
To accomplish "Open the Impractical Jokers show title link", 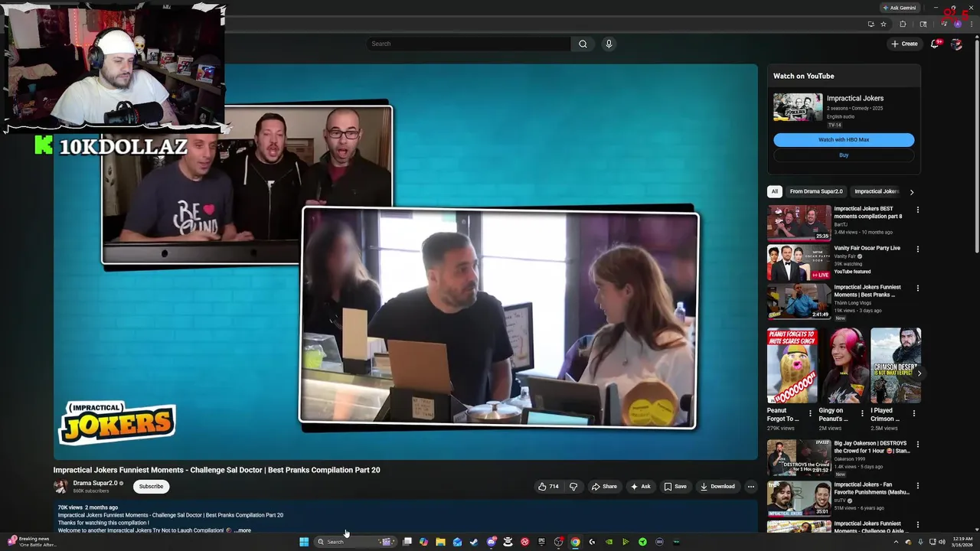I will tap(855, 98).
